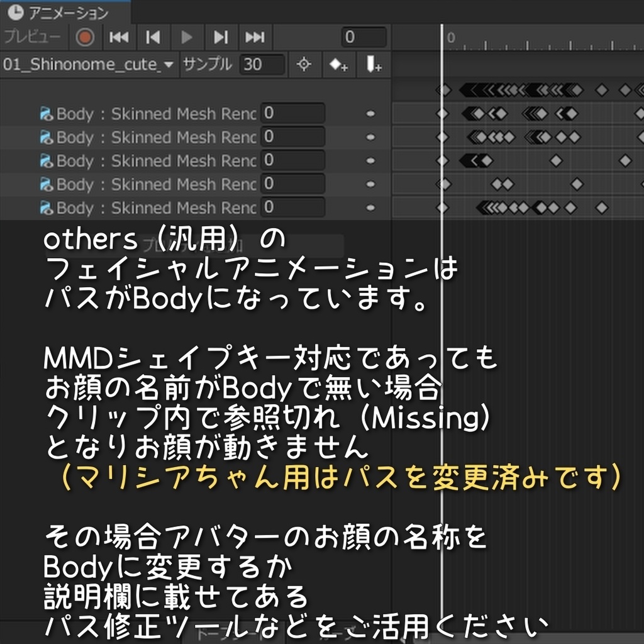644x644 pixels.
Task: Enable keyframe recording mode
Action: coord(85,37)
